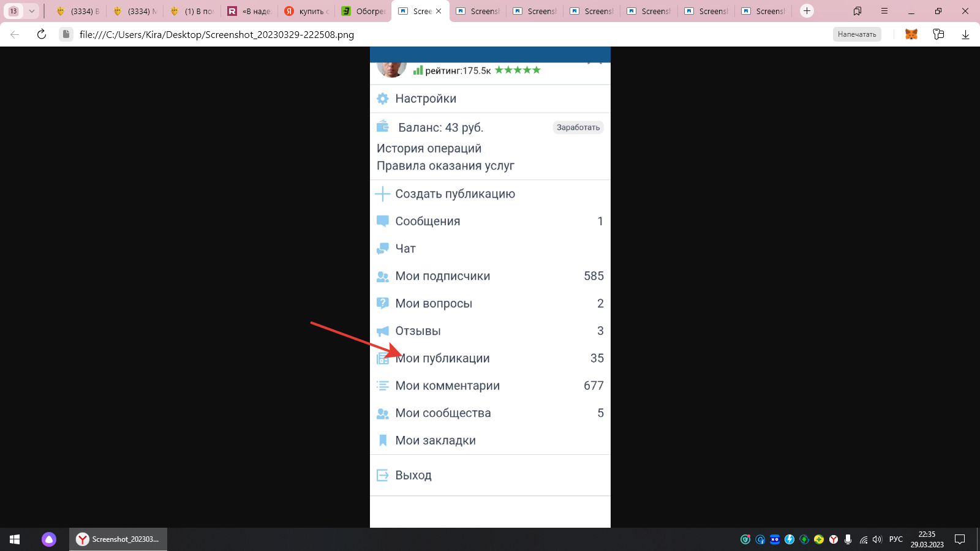The height and width of the screenshot is (551, 980).
Task: Click the Выход exit icon
Action: click(383, 475)
